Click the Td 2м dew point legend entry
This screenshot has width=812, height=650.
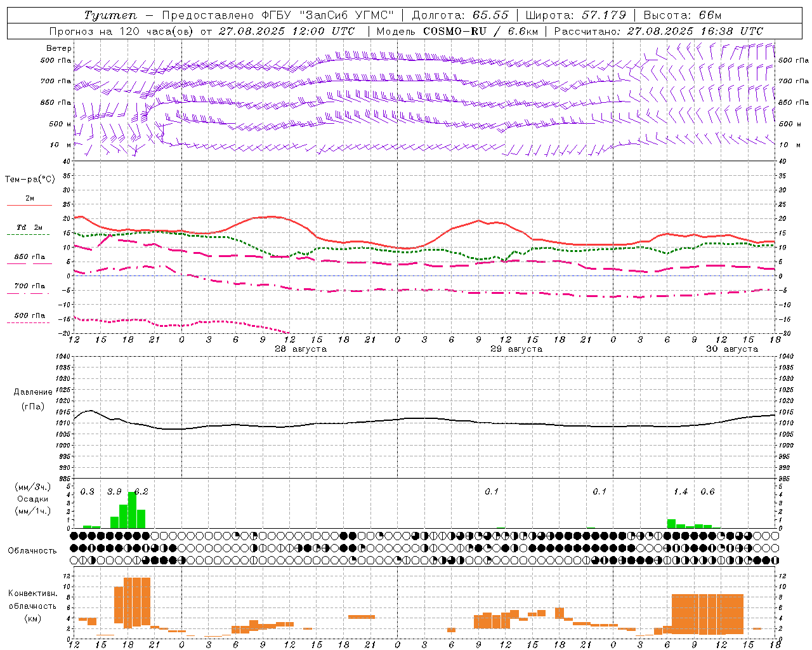point(30,227)
